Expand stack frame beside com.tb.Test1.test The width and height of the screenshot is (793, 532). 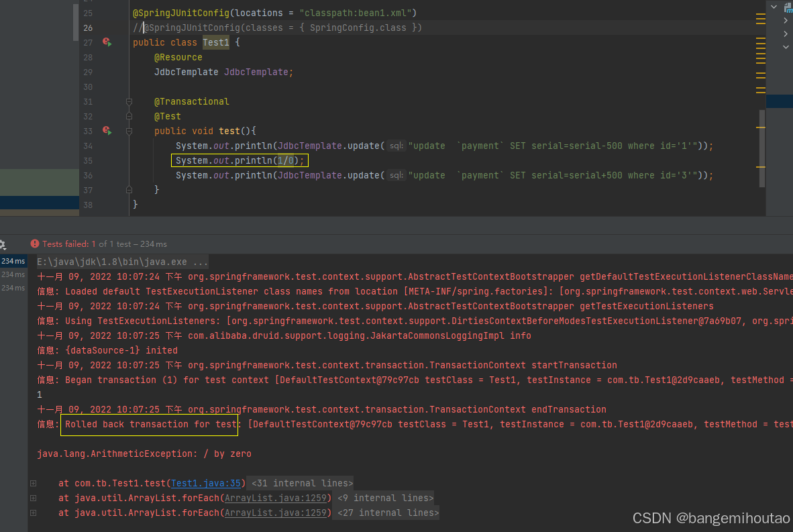point(34,484)
